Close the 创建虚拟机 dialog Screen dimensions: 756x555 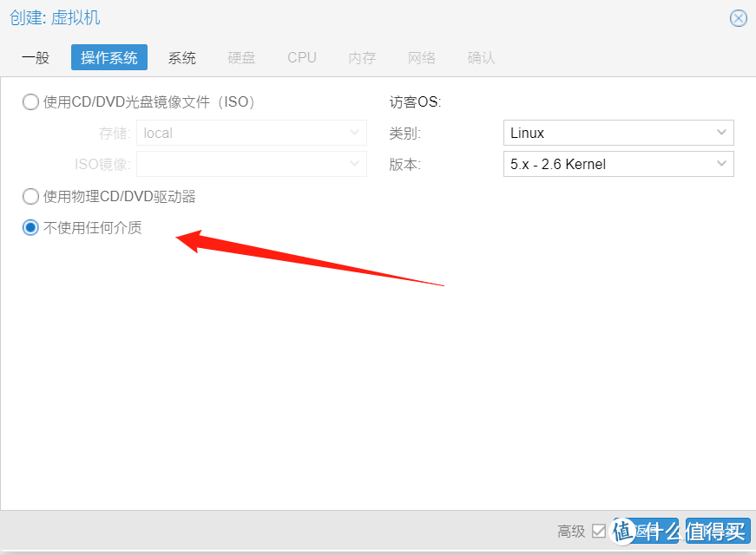pyautogui.click(x=738, y=17)
